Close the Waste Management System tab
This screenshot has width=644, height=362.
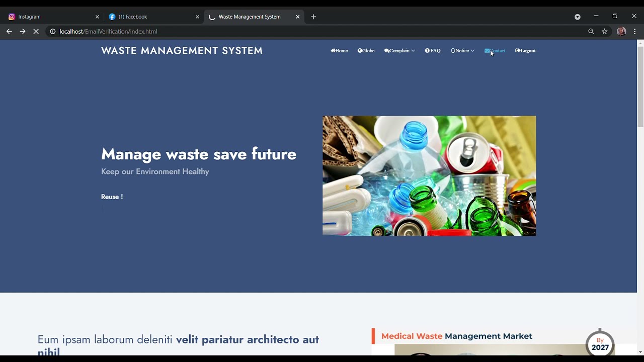coord(297,17)
